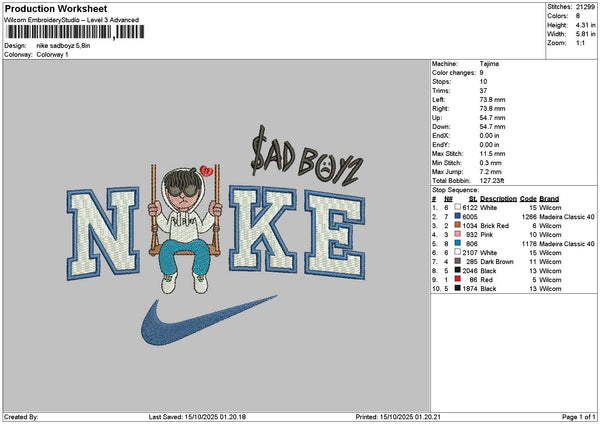
Task: Select the design name nike sadboyz 5,8in
Action: 63,46
